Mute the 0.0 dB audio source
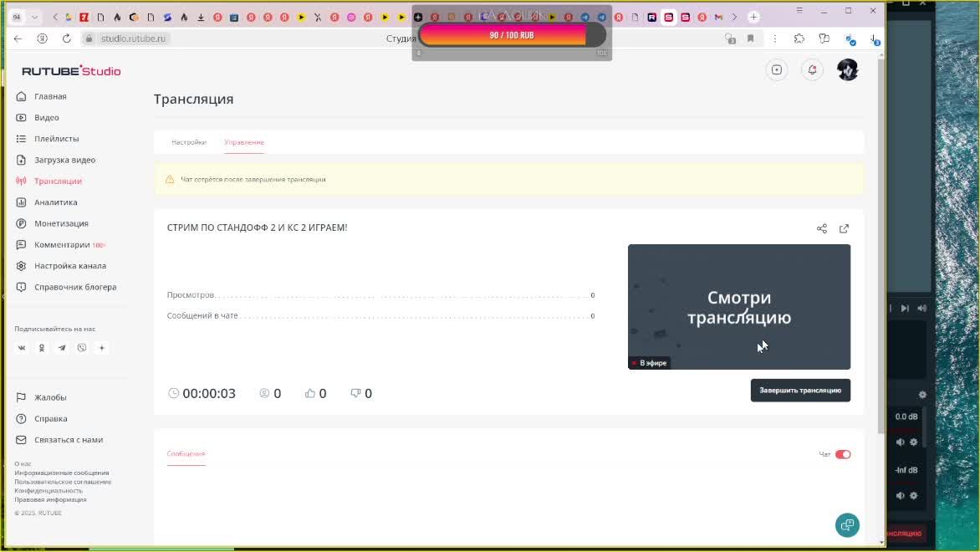This screenshot has width=980, height=552. (x=900, y=442)
